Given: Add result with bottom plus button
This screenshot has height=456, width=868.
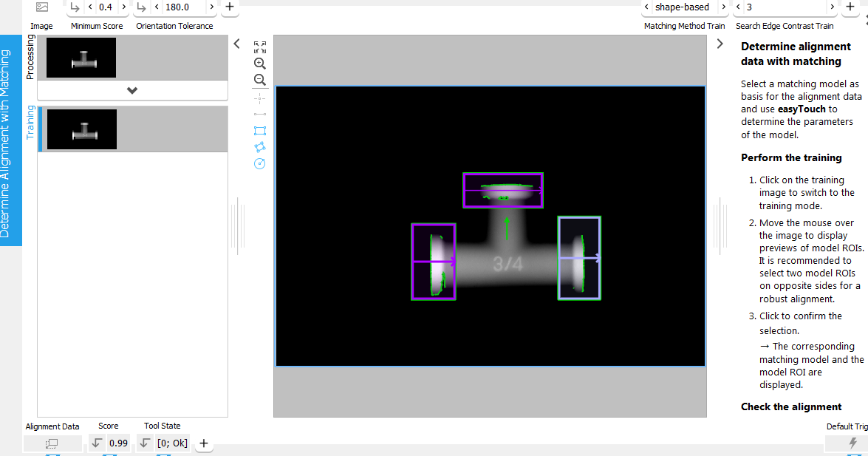Looking at the screenshot, I should pyautogui.click(x=204, y=443).
